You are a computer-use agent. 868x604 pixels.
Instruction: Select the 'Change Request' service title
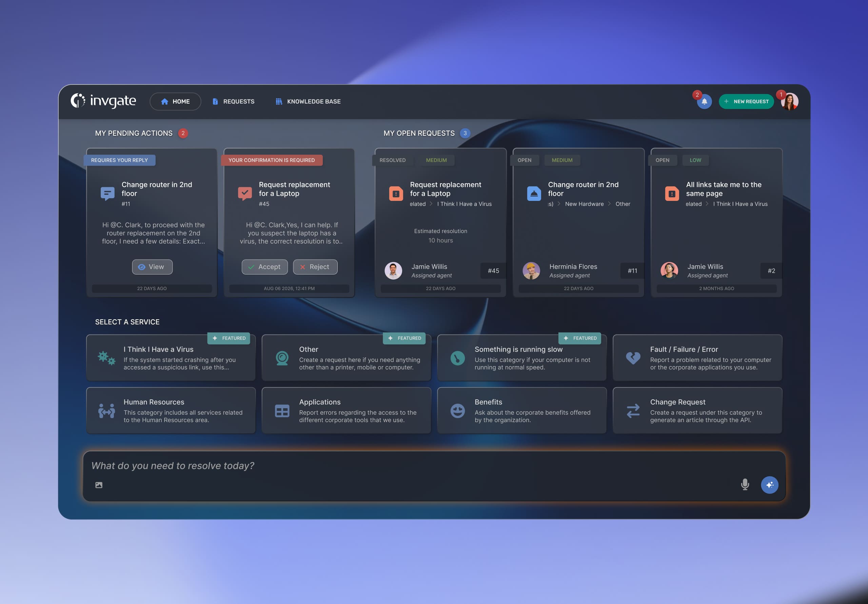[x=677, y=402]
